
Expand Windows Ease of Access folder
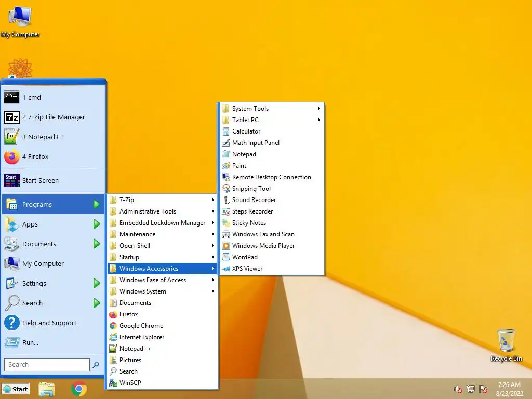click(x=162, y=280)
